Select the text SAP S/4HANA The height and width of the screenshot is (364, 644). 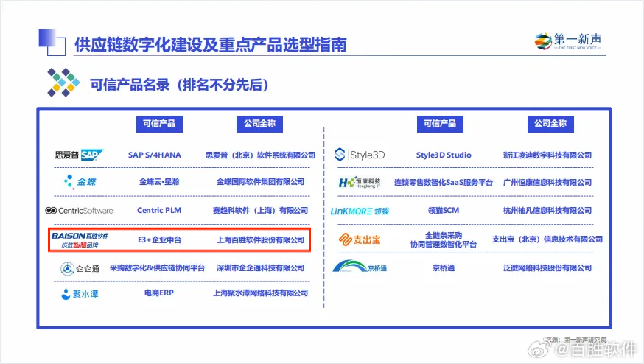click(x=155, y=155)
